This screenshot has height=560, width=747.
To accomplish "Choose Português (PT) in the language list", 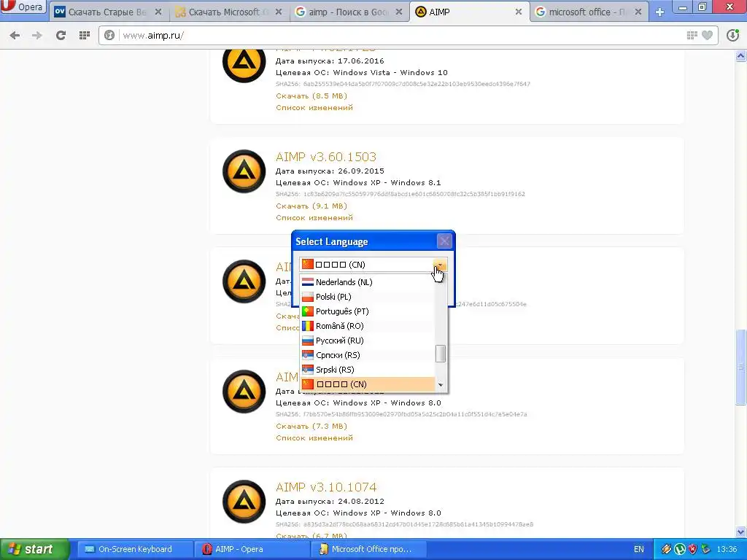I will [368, 311].
